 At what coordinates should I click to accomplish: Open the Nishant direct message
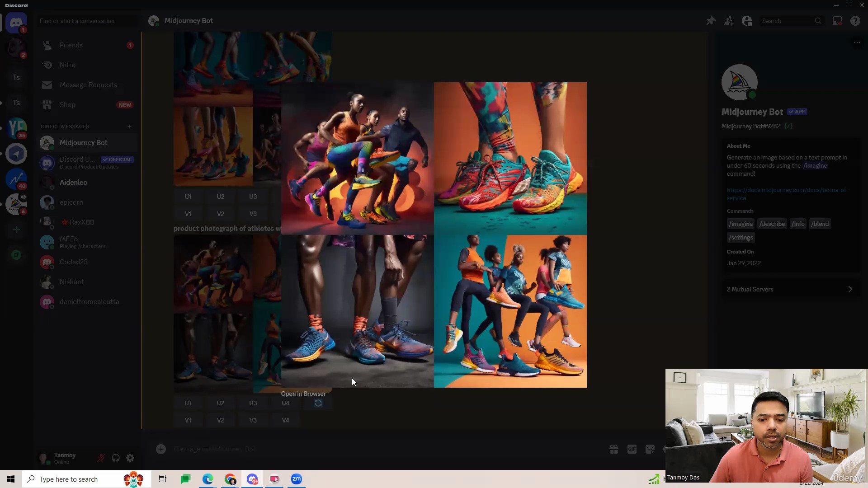[87, 282]
